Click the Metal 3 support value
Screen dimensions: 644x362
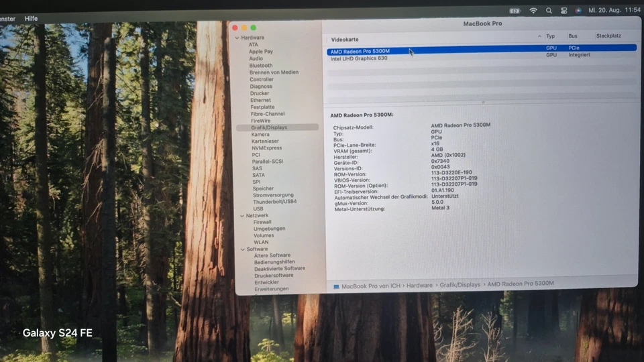click(x=440, y=208)
